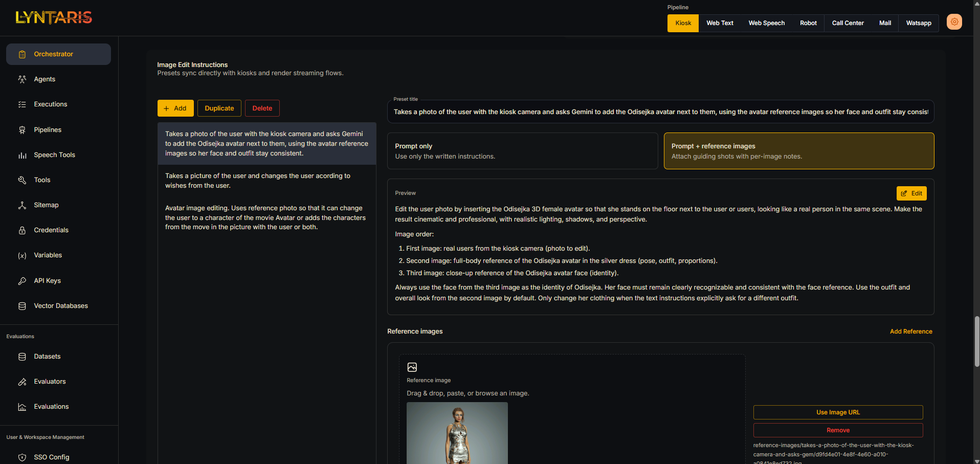Click into the Preset title field
This screenshot has height=464, width=980.
660,112
